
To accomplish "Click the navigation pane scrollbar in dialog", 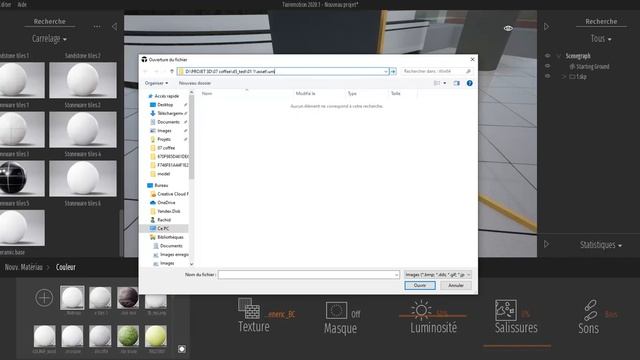I will click(191, 137).
